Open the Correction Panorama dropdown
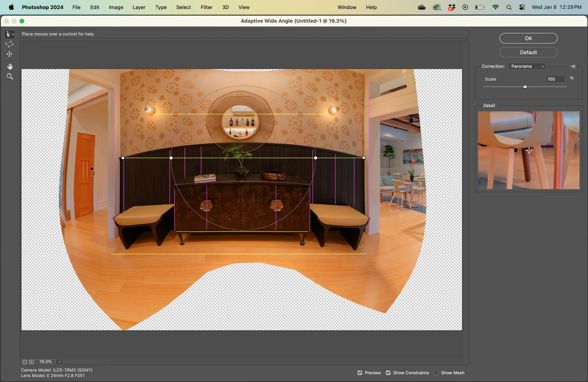 click(527, 66)
